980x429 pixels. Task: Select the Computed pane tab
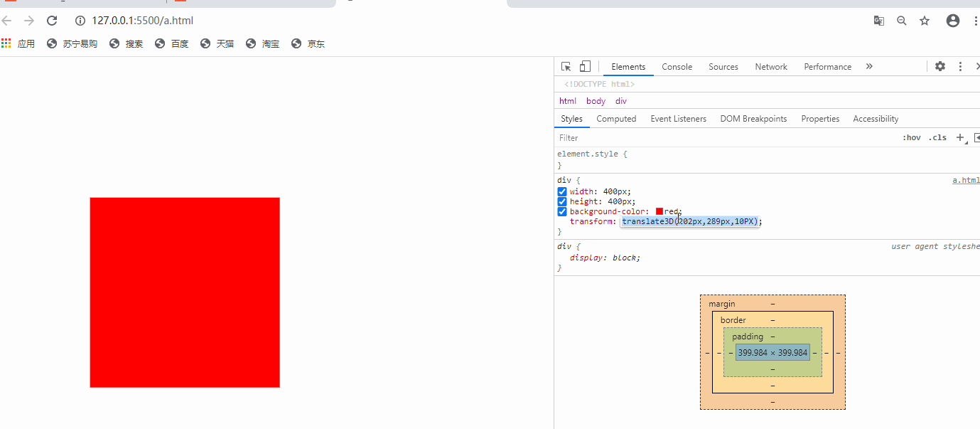(x=616, y=119)
